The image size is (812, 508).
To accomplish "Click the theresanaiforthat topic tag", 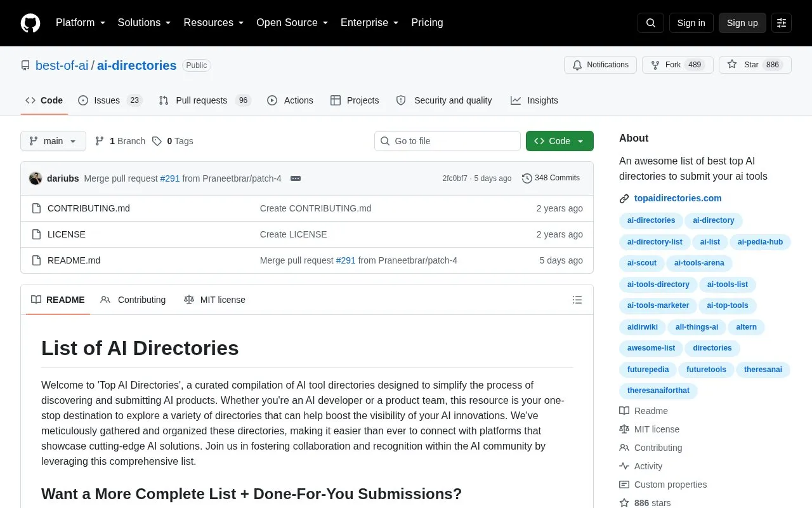I will click(658, 391).
